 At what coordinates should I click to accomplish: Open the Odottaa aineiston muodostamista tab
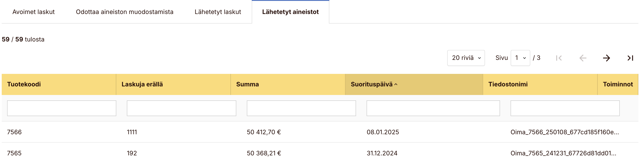click(124, 12)
